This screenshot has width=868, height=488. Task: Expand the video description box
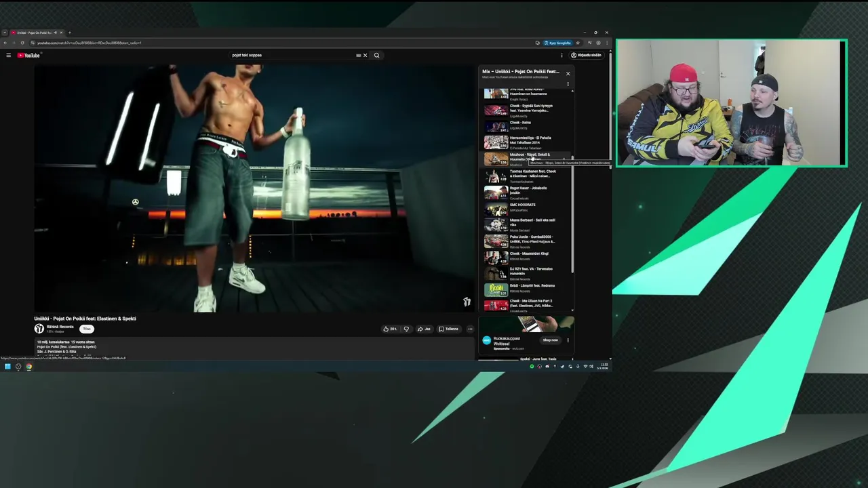click(x=254, y=348)
